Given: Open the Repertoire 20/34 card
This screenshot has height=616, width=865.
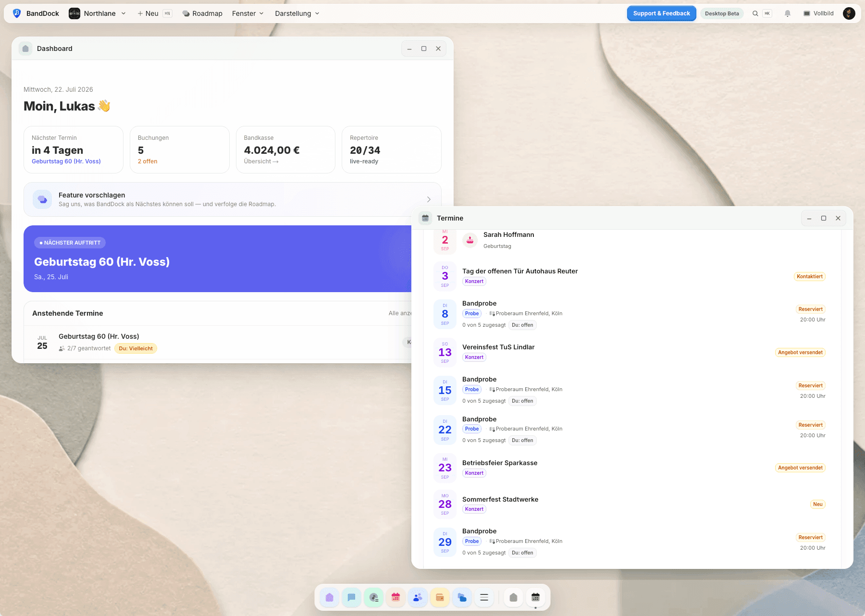Looking at the screenshot, I should [x=392, y=149].
